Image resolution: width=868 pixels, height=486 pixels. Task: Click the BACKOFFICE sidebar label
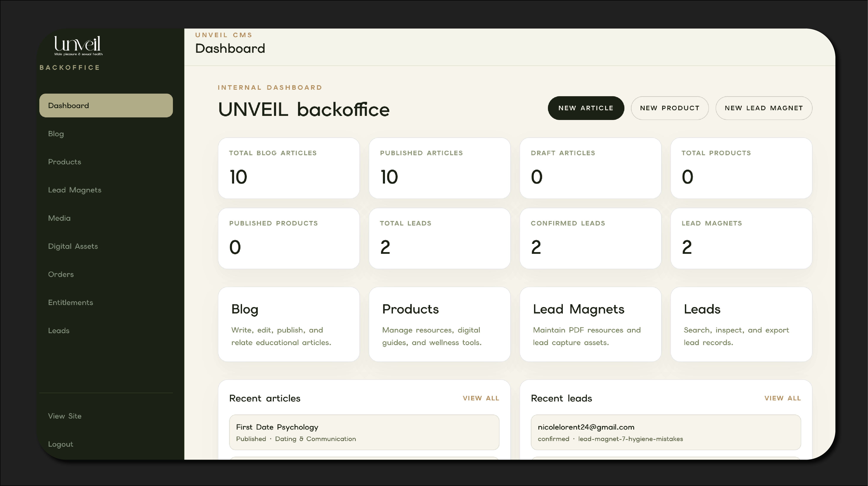coord(70,67)
